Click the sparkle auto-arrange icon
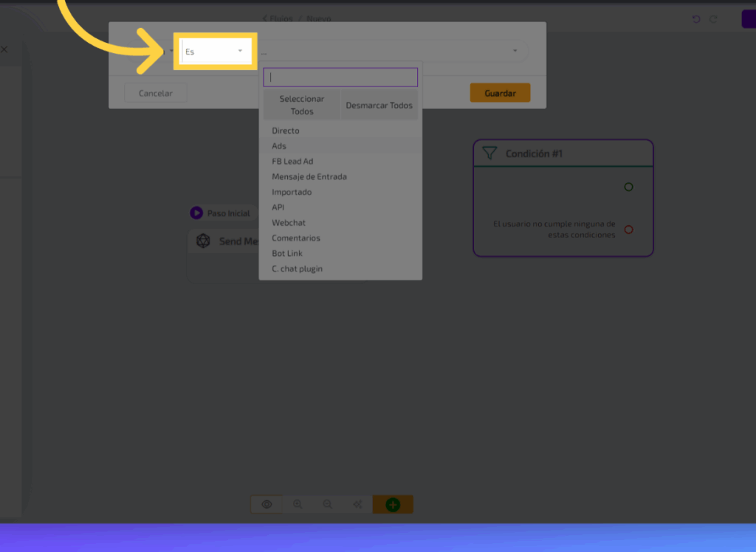Image resolution: width=756 pixels, height=552 pixels. tap(357, 505)
